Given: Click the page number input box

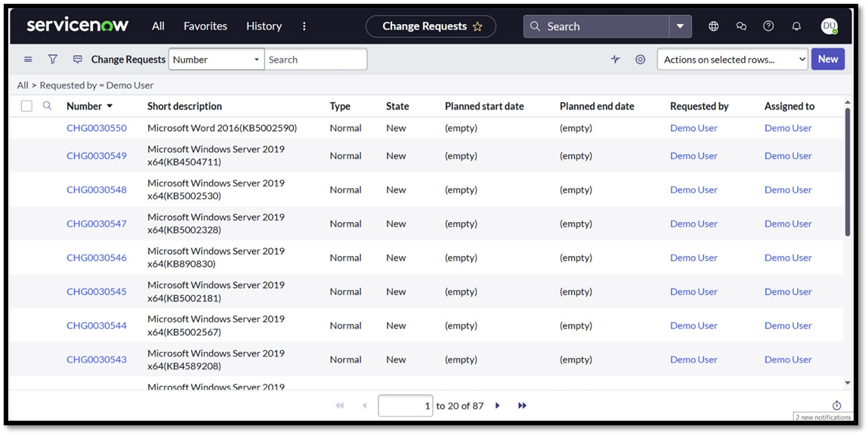Looking at the screenshot, I should 406,406.
